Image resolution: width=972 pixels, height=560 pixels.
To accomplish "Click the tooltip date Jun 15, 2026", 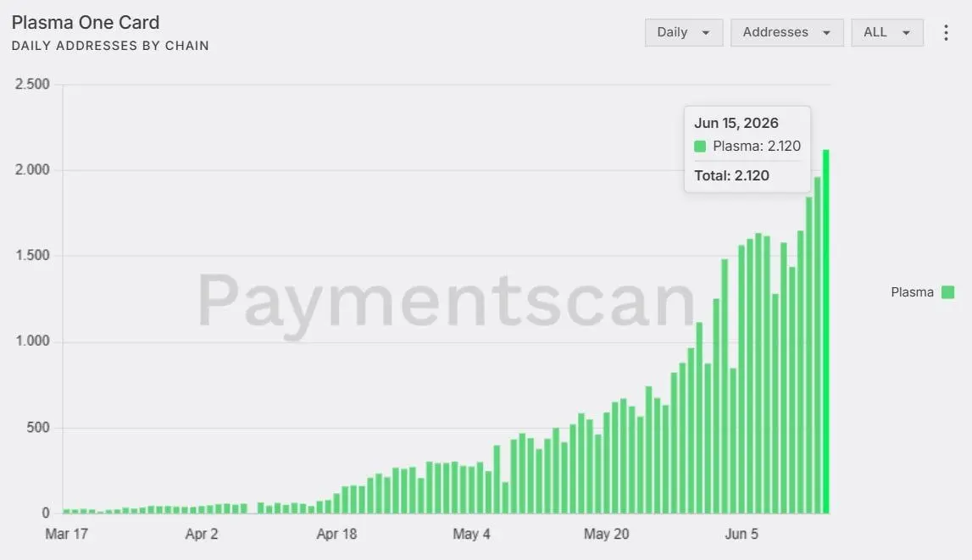I will pyautogui.click(x=736, y=123).
